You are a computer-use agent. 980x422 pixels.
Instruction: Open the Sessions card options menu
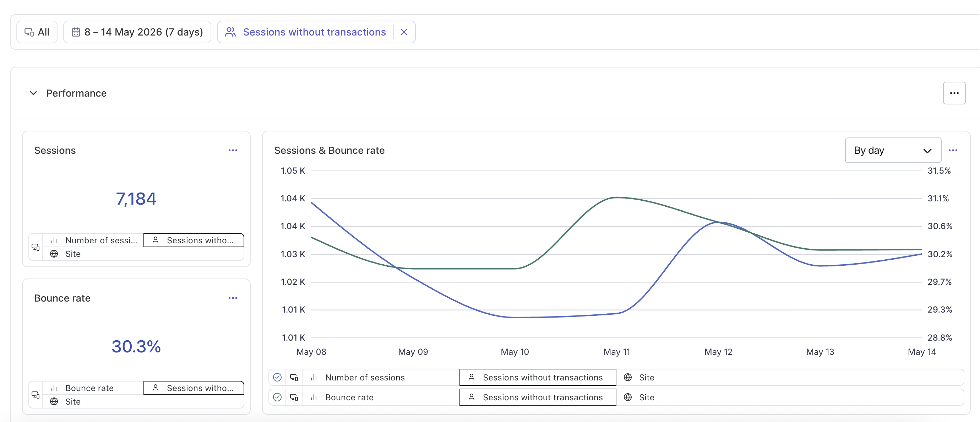click(x=233, y=150)
